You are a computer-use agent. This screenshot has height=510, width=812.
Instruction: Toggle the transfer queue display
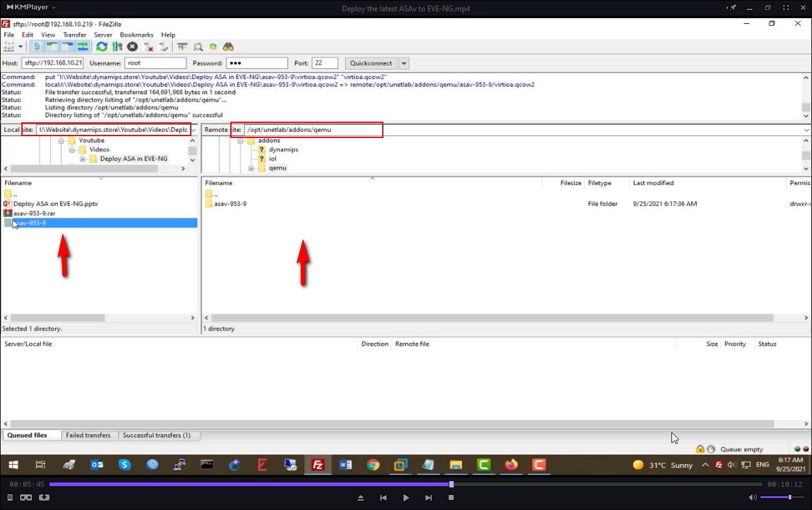(x=82, y=46)
